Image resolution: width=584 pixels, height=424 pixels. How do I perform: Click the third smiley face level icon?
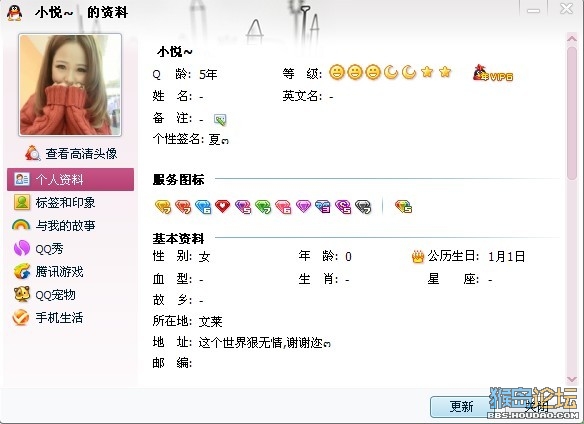373,72
